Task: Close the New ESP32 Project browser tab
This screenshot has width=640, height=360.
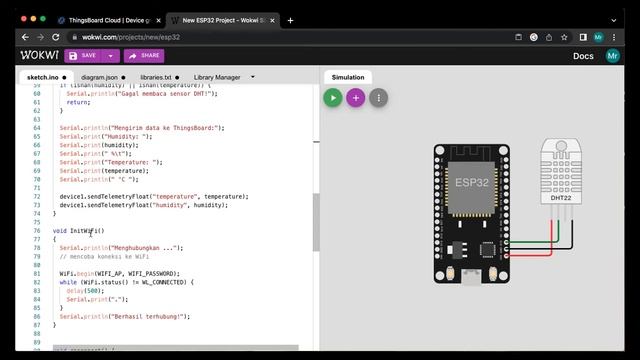Action: click(272, 20)
